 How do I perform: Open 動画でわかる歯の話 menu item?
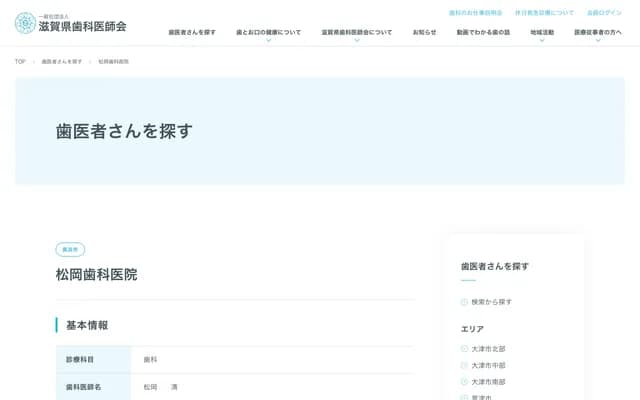pyautogui.click(x=483, y=32)
